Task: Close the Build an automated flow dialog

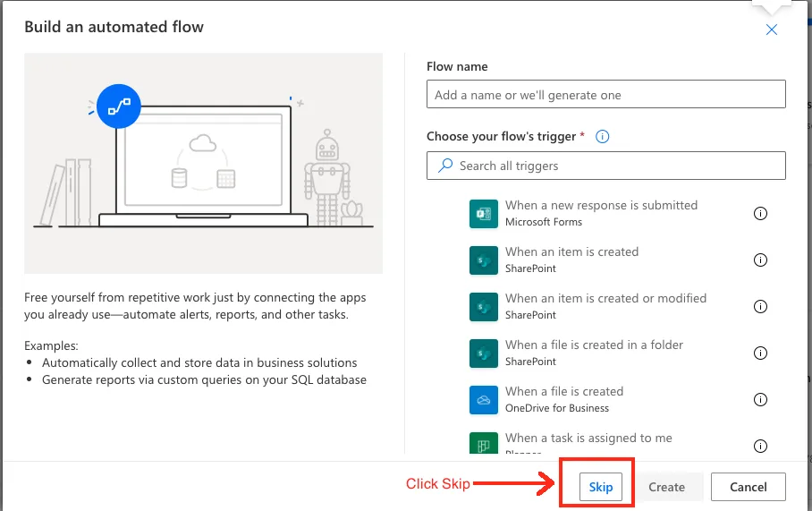Action: pos(771,30)
